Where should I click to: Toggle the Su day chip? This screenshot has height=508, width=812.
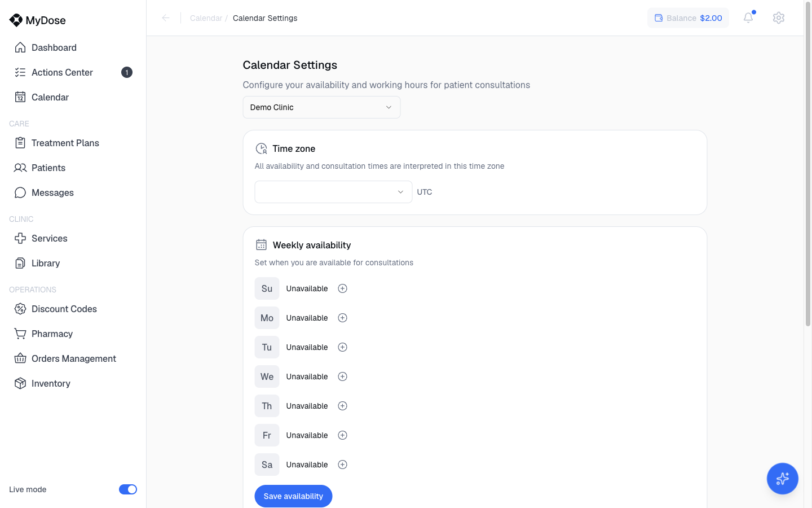point(267,288)
